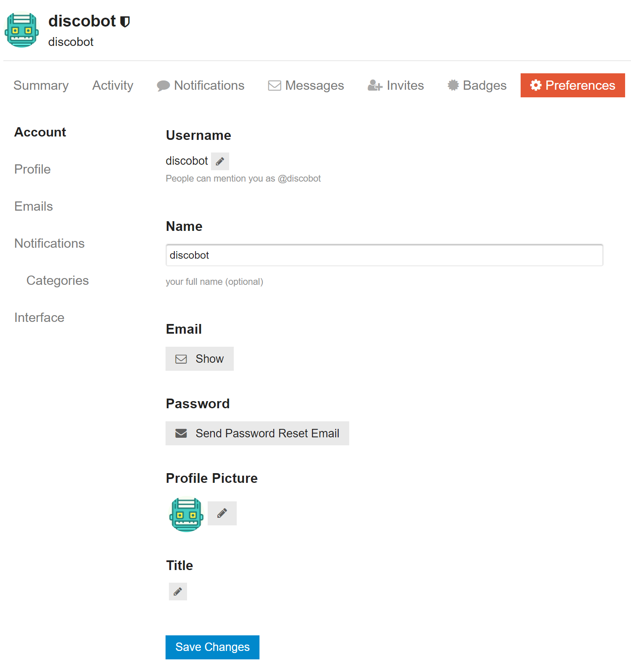
Task: Click Send Password Reset Email
Action: click(x=257, y=434)
